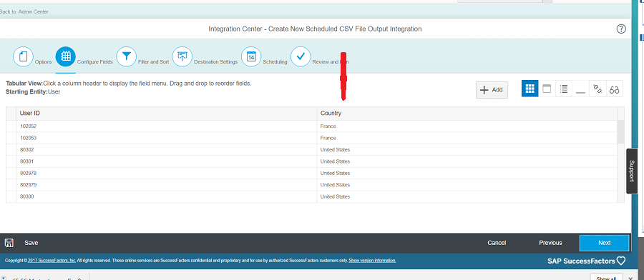644x280 pixels.
Task: Open the Scheduling calendar icon
Action: (251, 56)
